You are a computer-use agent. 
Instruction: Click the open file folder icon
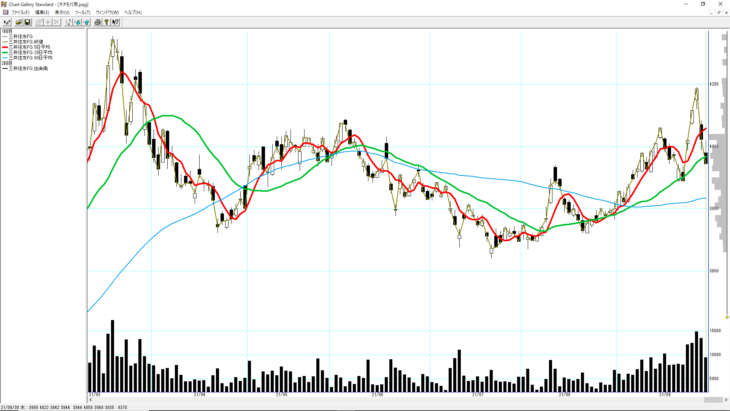coord(18,21)
